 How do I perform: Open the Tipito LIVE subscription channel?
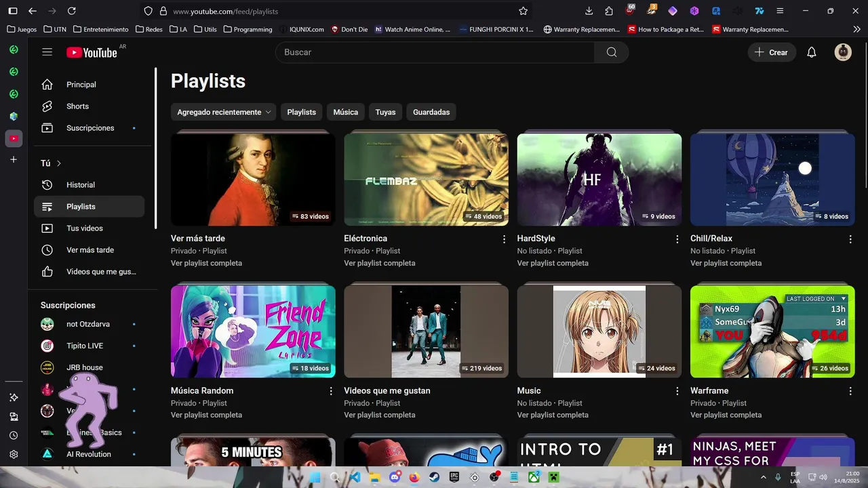[89, 346]
